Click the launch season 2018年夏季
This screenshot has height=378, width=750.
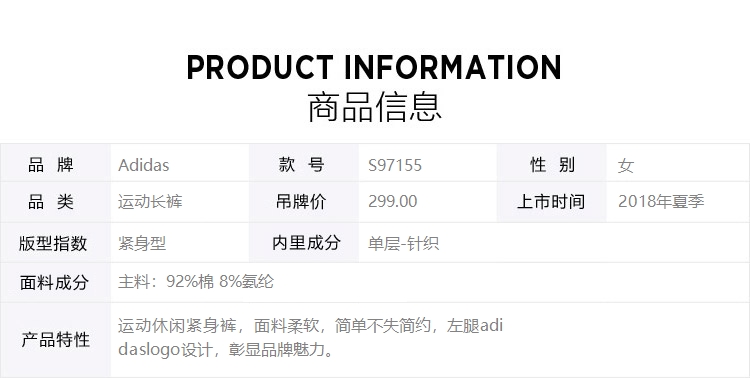(x=661, y=201)
